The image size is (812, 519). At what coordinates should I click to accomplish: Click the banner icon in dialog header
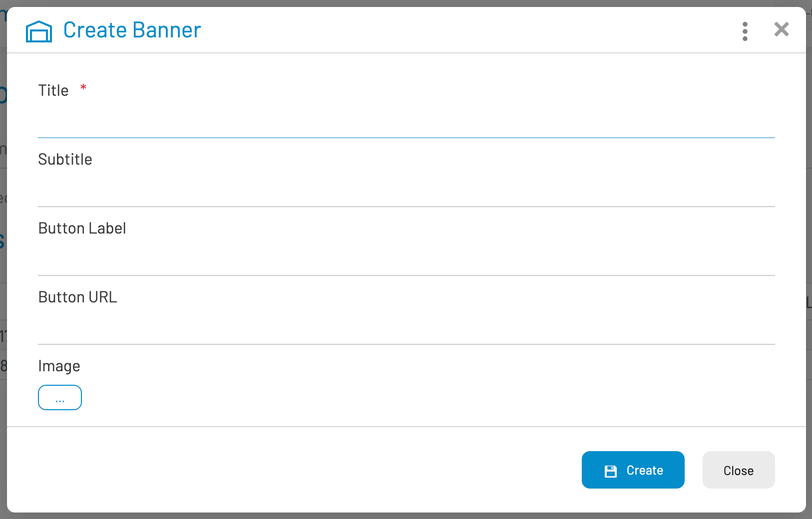(x=39, y=31)
